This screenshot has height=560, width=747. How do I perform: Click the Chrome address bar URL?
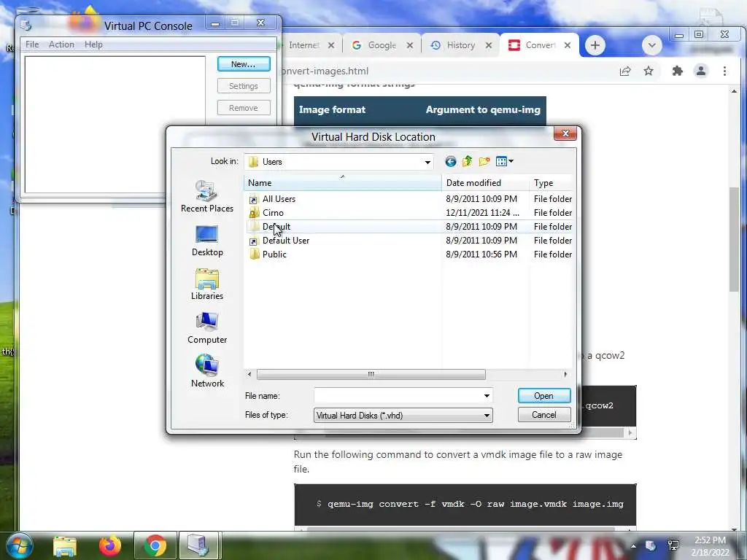(x=325, y=71)
